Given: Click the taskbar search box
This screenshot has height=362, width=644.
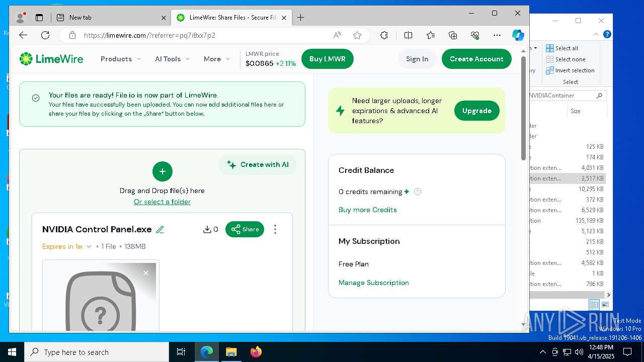Looking at the screenshot, I should [x=97, y=352].
